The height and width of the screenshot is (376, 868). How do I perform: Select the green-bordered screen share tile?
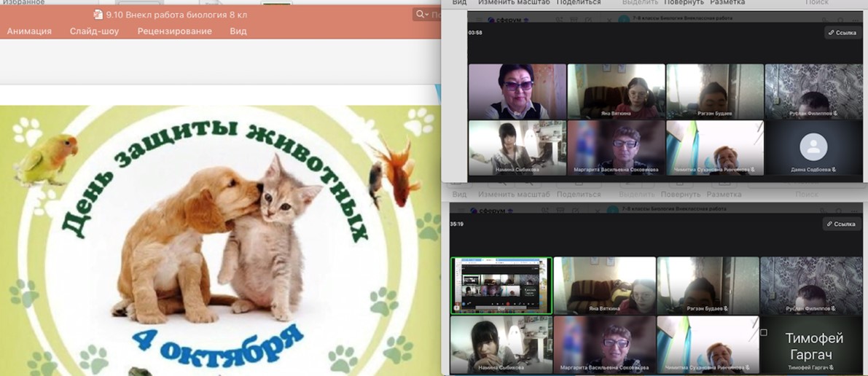[x=501, y=286]
